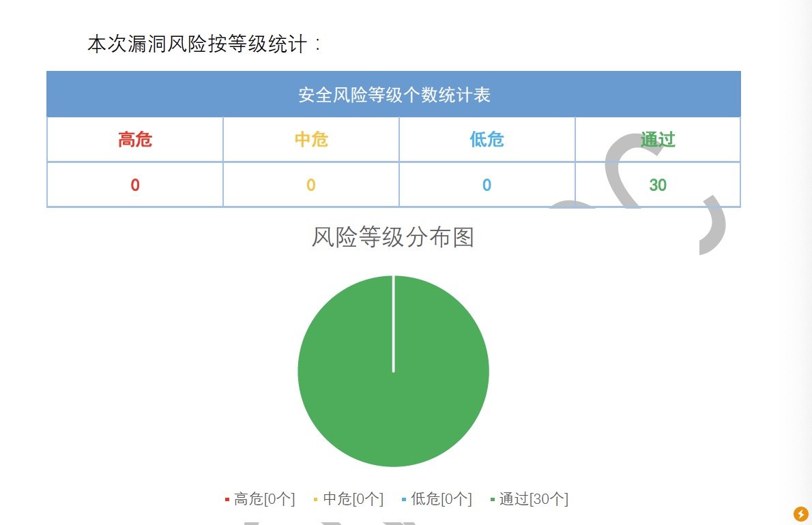Click the red 高危 legend marker
Viewport: 812px width, 525px height.
[x=227, y=500]
